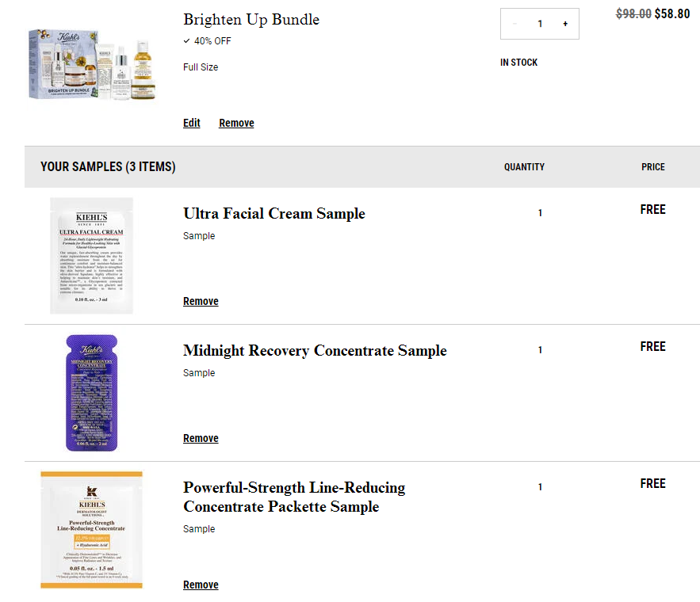
Task: Open Midnight Recovery Concentrate Sample title
Action: [x=315, y=350]
